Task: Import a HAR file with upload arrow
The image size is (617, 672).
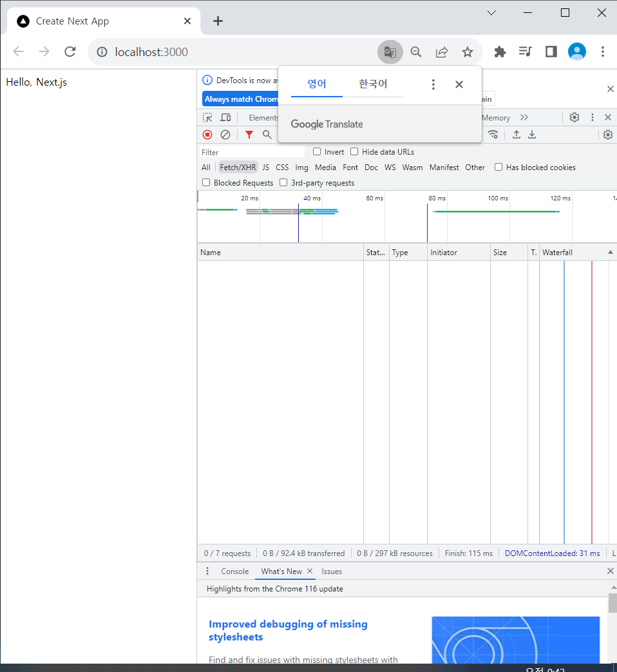Action: [x=517, y=135]
